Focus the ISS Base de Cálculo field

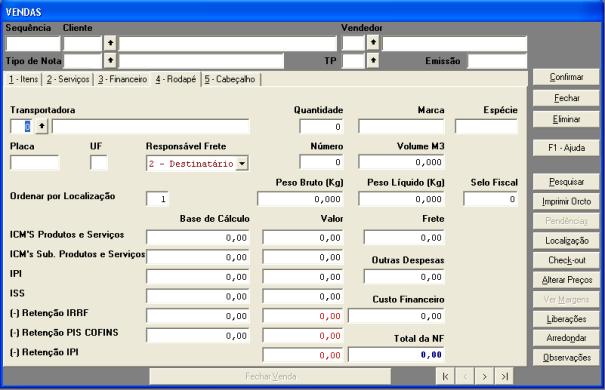pos(198,297)
